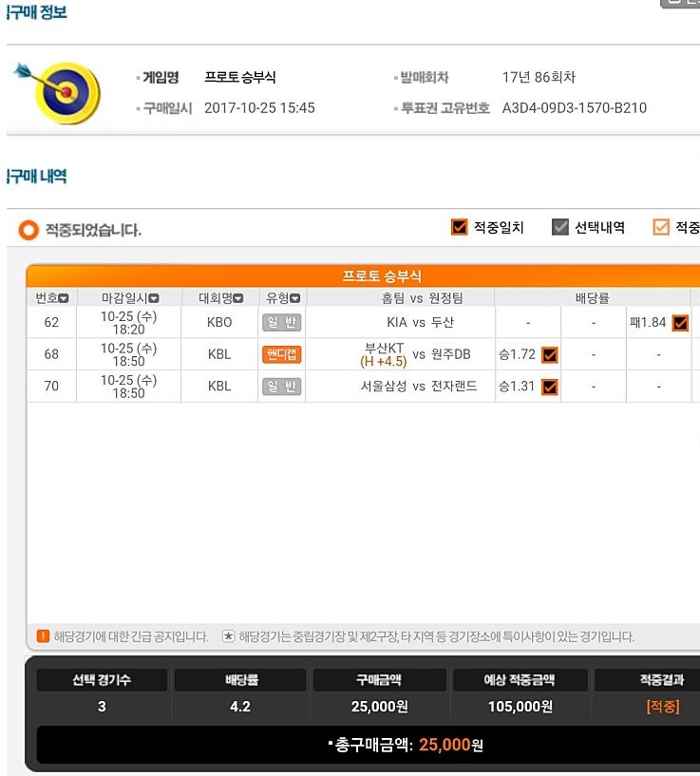This screenshot has width=700, height=776.
Task: Click game number 70 cell
Action: coord(51,386)
